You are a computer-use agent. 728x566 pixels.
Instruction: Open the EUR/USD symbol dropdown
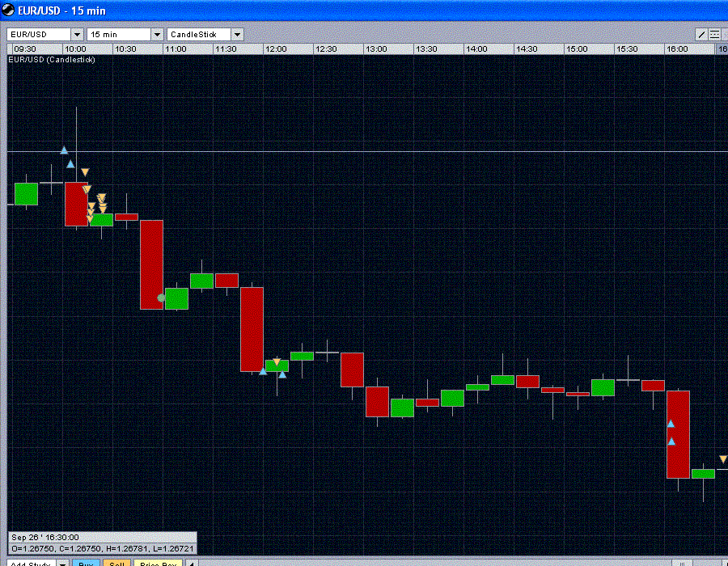(x=78, y=34)
